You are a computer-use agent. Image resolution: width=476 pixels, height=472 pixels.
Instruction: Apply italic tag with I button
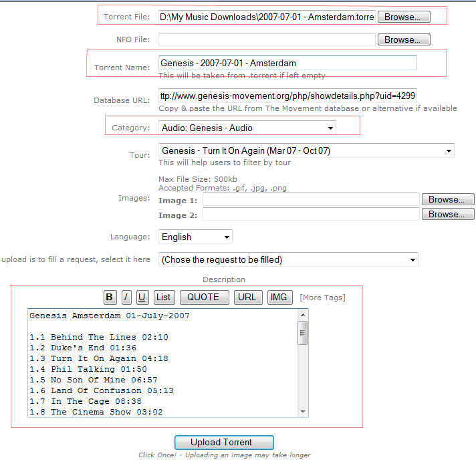point(126,297)
